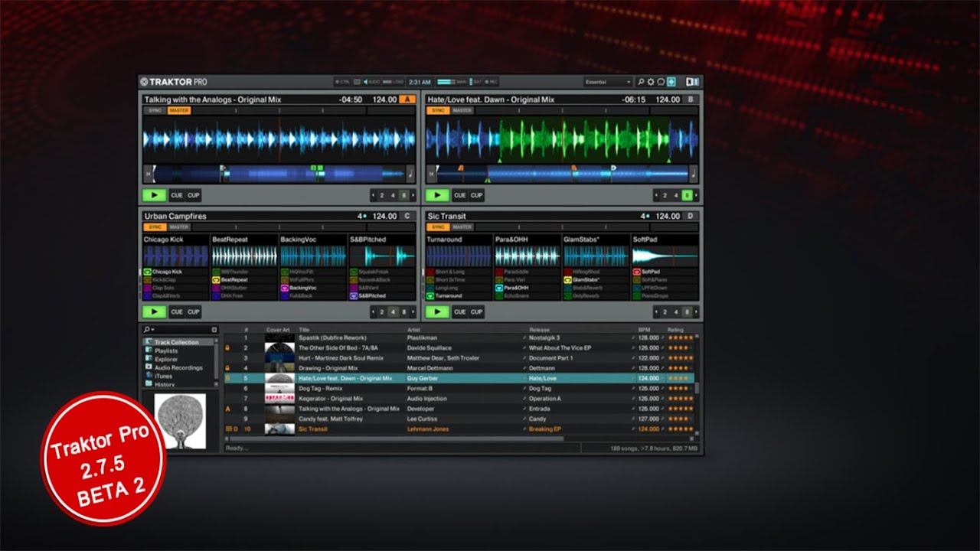Viewport: 980px width, 551px height.
Task: Trigger the Chicago Kick sample cell icon
Action: pos(147,272)
